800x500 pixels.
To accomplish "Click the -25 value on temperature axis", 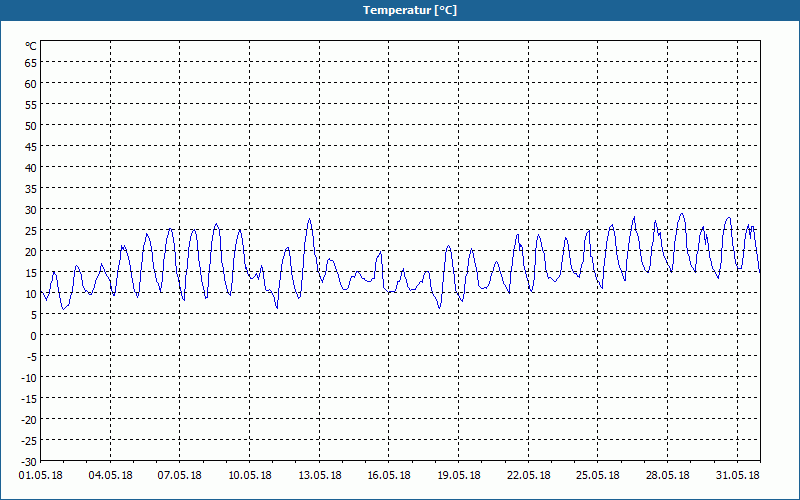I will click(29, 440).
